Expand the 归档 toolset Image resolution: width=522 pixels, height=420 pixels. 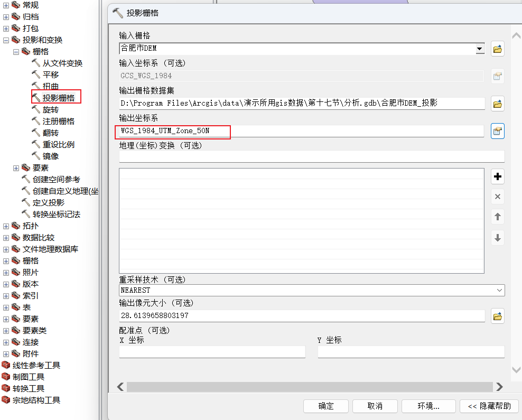click(x=6, y=17)
